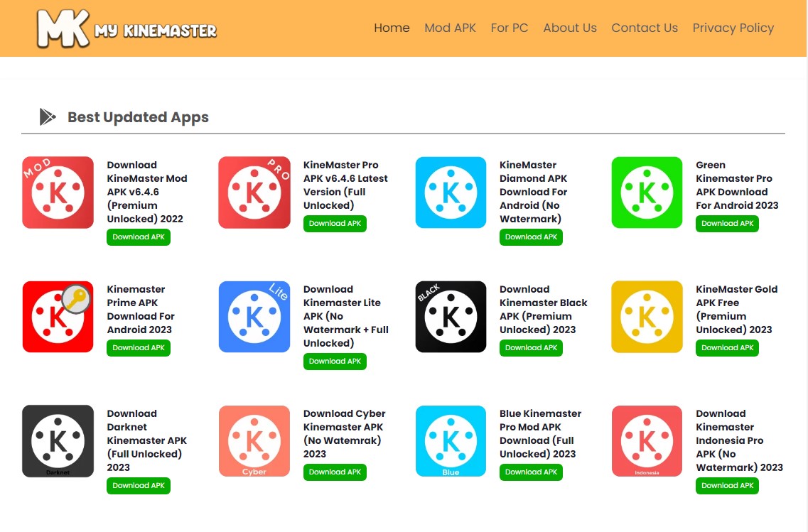Select the Kinemaster Prime icon with key
Viewport: 808px width, 532px height.
[x=58, y=317]
